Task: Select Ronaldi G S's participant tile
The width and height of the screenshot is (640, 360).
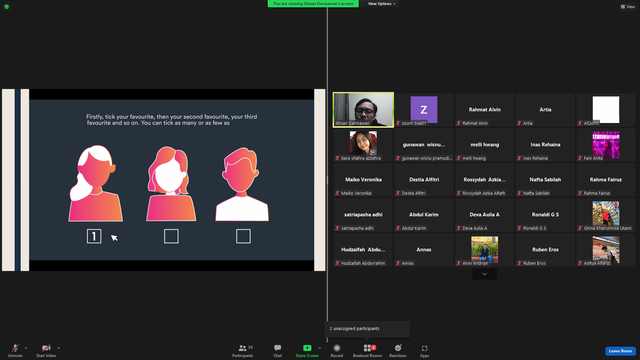Action: pos(545,215)
